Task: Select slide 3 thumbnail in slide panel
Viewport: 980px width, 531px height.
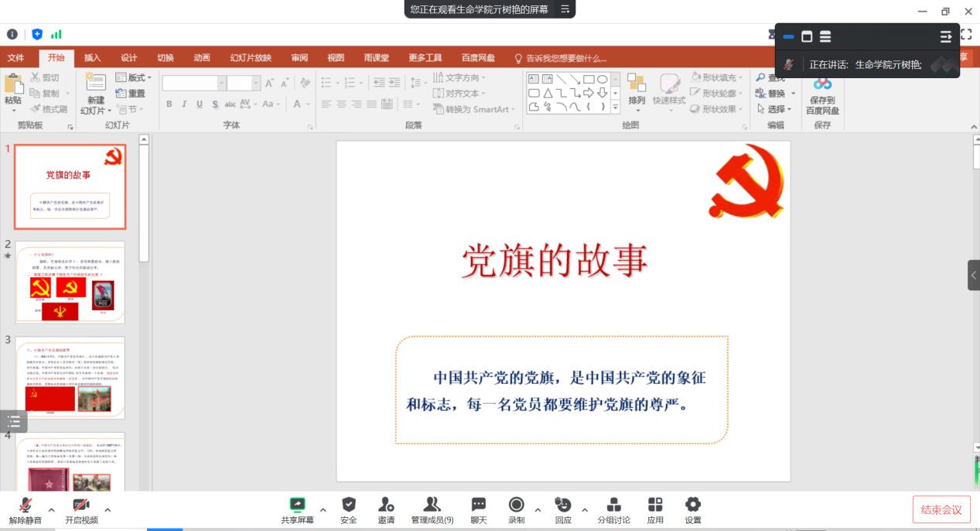Action: tap(70, 378)
